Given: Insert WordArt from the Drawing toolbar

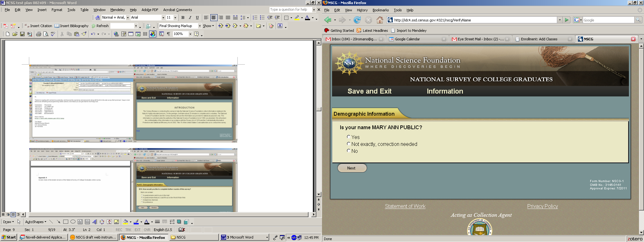Looking at the screenshot, I should coord(95,222).
